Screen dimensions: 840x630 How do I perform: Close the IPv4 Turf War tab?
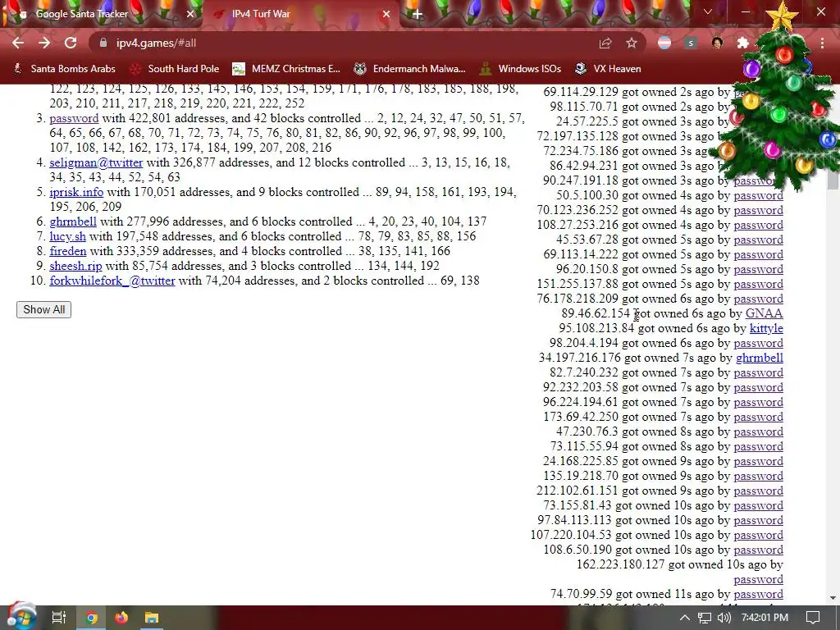(x=386, y=14)
